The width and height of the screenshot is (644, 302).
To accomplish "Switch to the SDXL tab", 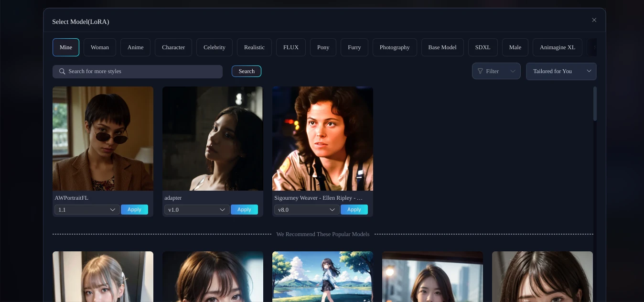I will [x=483, y=47].
